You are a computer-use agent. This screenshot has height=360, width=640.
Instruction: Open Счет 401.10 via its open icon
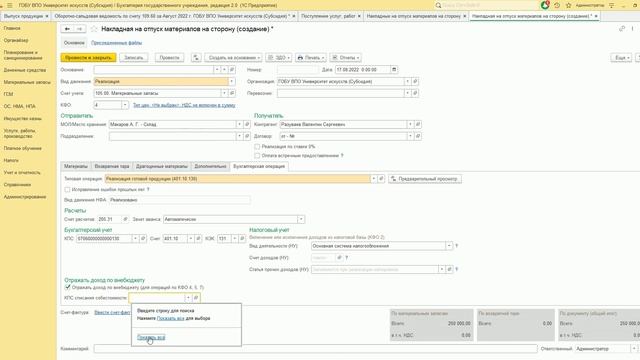point(198,238)
